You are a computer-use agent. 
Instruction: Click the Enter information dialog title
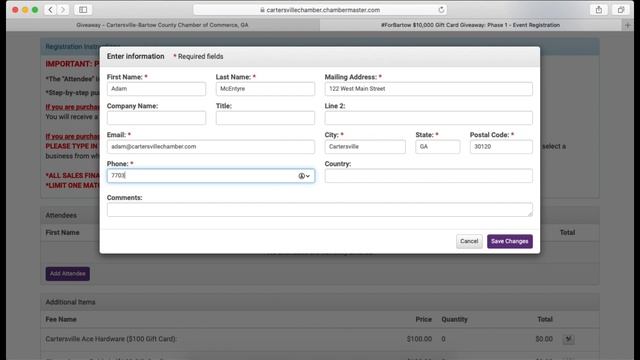click(136, 56)
